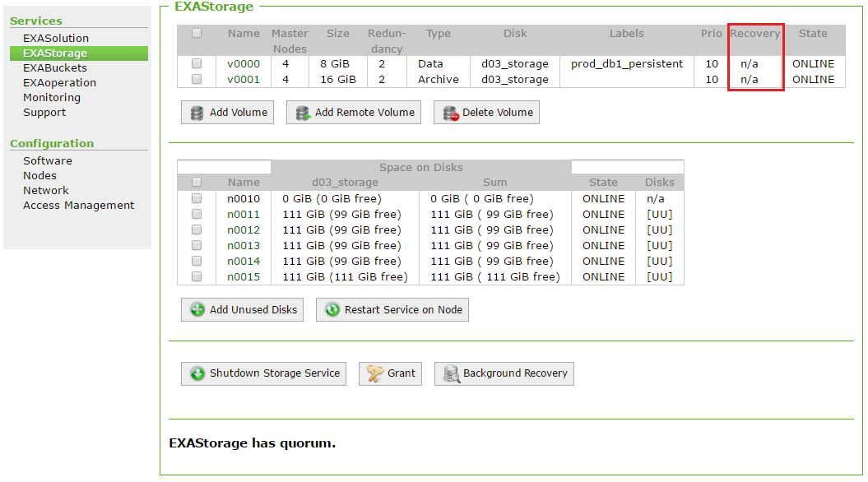Select the checkbox for node n0010
868x482 pixels.
197,198
